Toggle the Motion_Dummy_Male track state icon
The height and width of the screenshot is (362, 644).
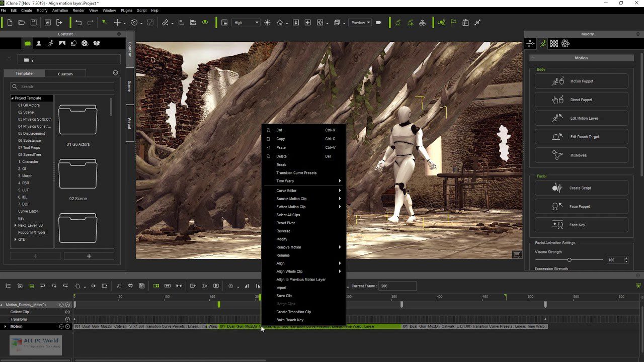pyautogui.click(x=61, y=304)
